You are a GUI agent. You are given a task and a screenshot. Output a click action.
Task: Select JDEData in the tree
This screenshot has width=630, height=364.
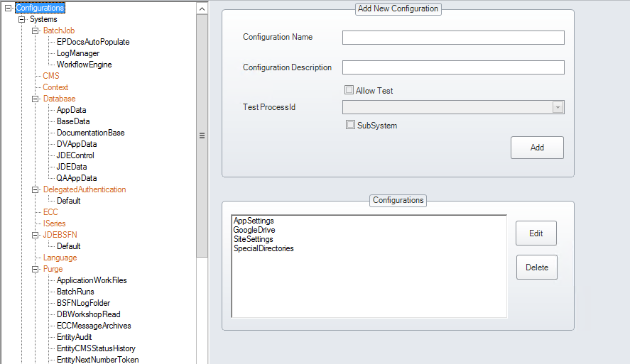(x=72, y=167)
